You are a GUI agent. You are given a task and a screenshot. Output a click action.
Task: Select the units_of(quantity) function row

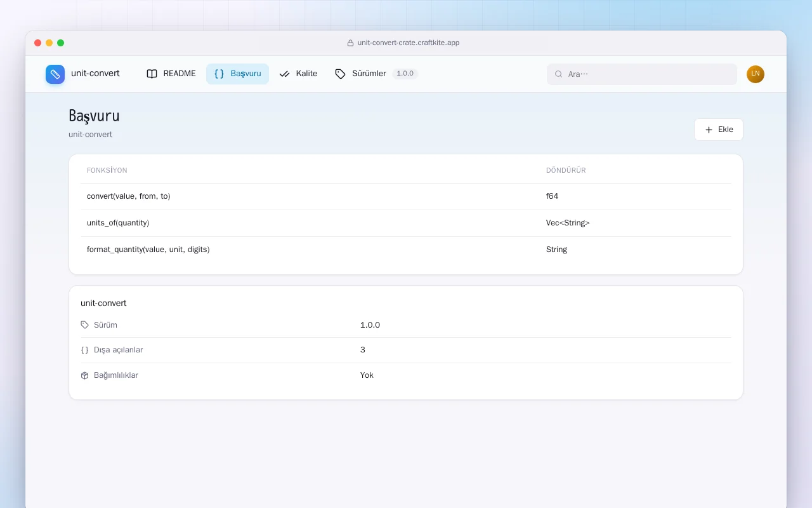pos(406,223)
